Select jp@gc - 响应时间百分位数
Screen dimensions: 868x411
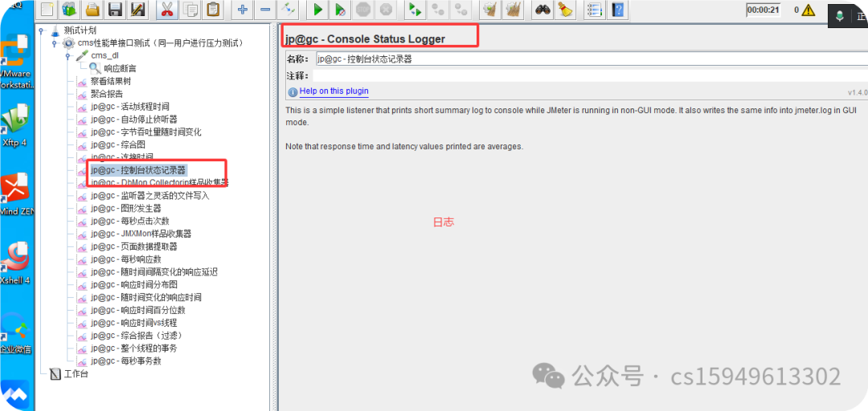click(x=138, y=311)
